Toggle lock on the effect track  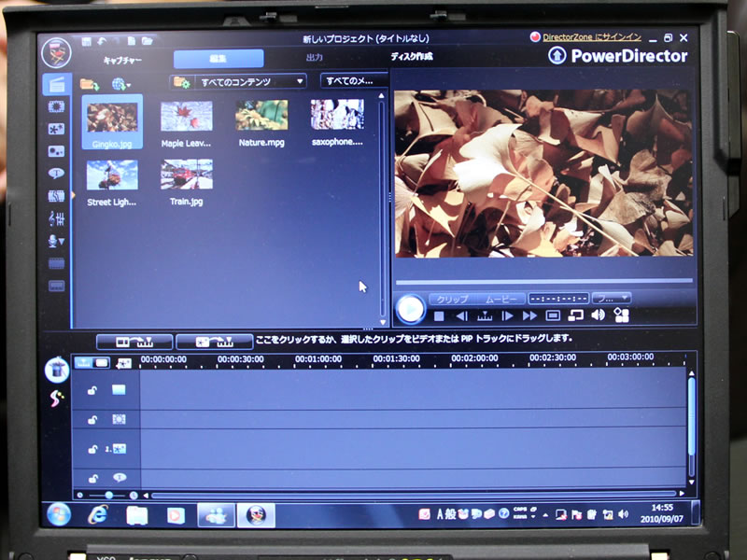[92, 420]
